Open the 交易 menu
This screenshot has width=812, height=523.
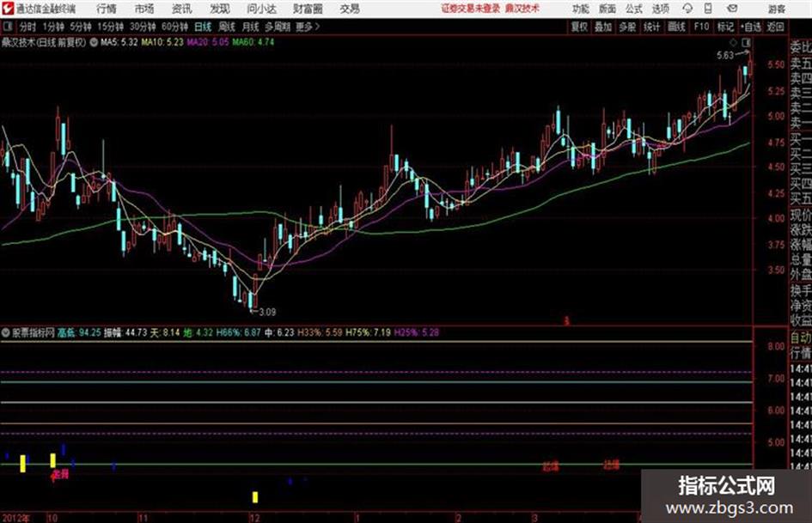pyautogui.click(x=350, y=9)
